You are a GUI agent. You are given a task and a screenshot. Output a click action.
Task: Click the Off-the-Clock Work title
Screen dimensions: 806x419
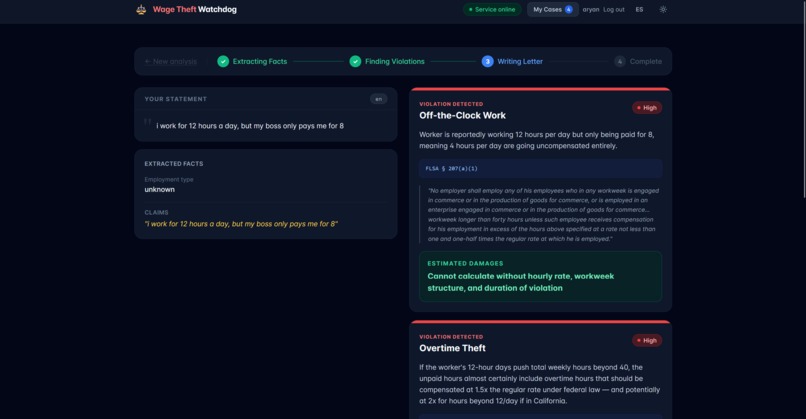(462, 115)
